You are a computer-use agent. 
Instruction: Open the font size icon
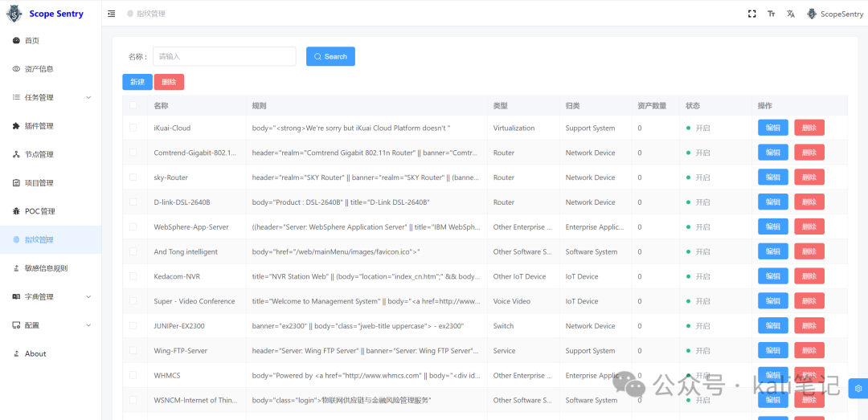point(771,14)
